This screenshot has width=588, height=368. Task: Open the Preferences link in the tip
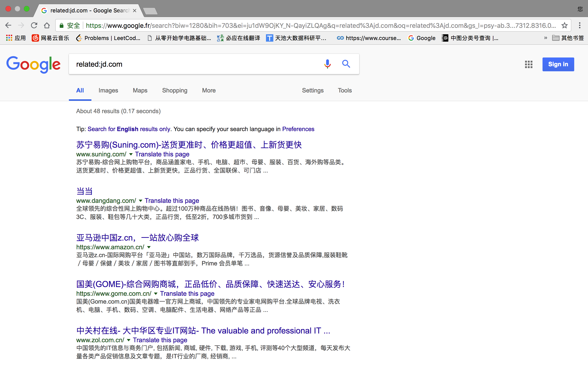298,129
